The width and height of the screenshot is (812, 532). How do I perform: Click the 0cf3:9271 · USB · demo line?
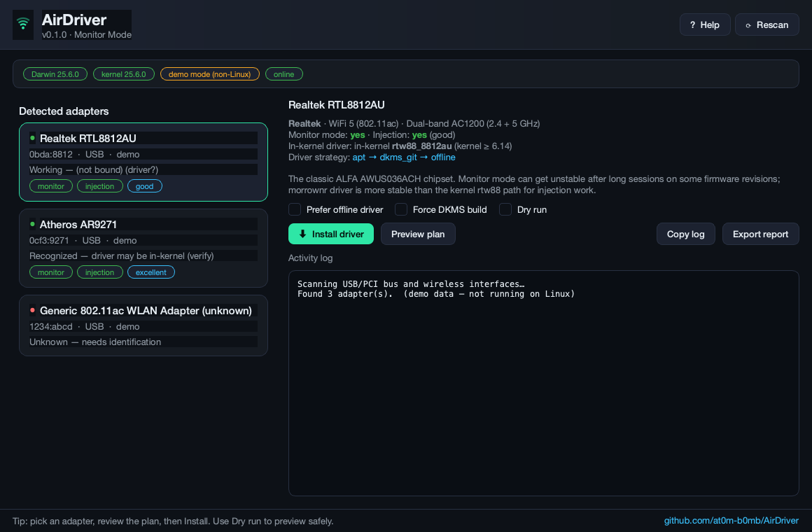coord(83,240)
